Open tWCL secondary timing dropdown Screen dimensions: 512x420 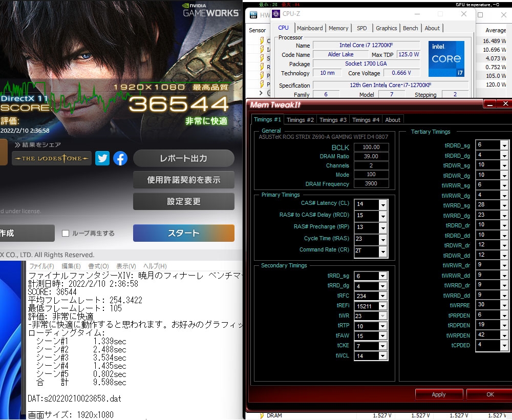383,356
